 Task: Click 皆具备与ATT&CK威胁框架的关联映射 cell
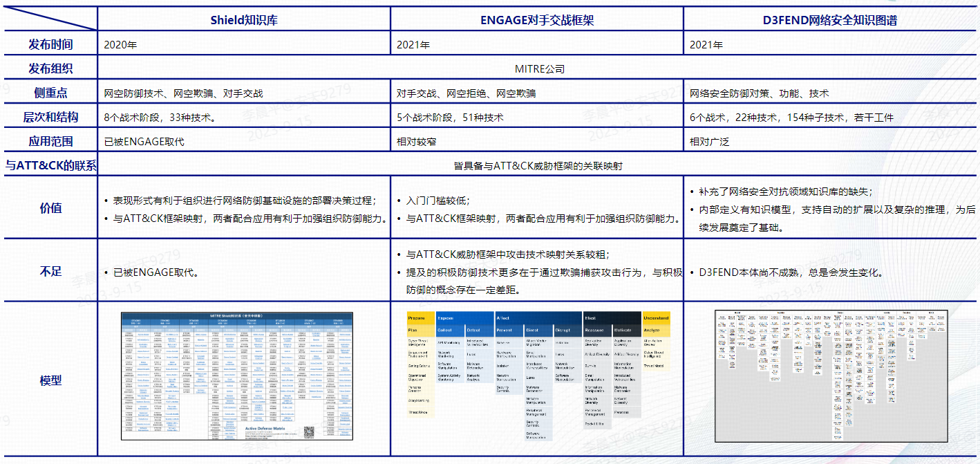point(538,166)
